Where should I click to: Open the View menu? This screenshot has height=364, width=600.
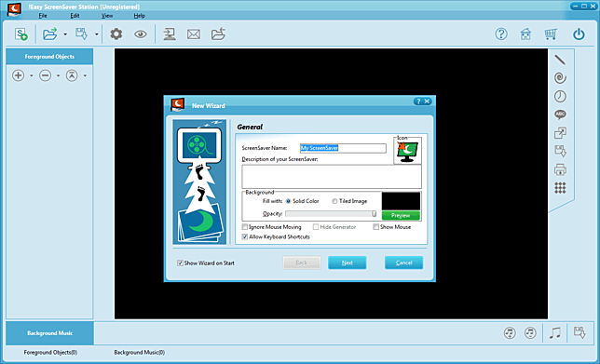107,16
